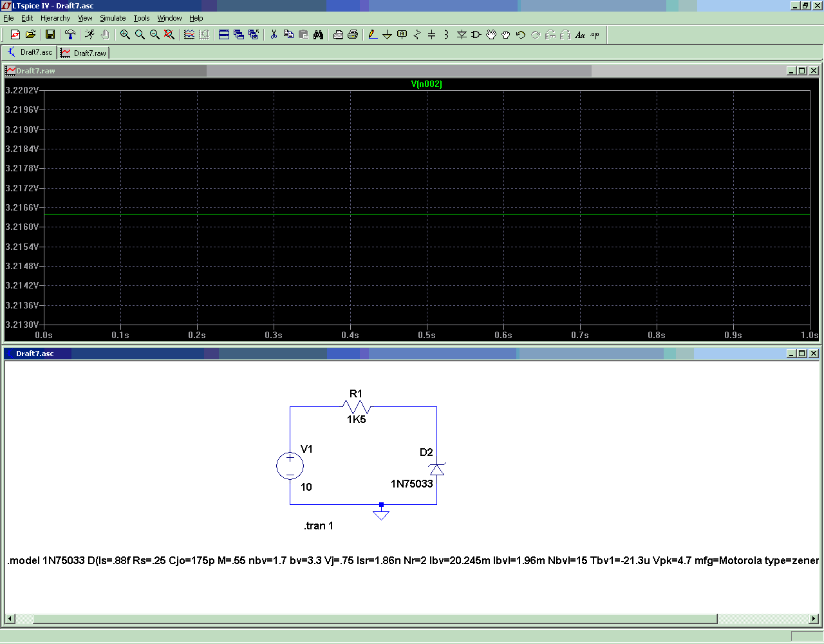This screenshot has height=644, width=824.
Task: Select the Capacitor component tool
Action: tap(431, 35)
